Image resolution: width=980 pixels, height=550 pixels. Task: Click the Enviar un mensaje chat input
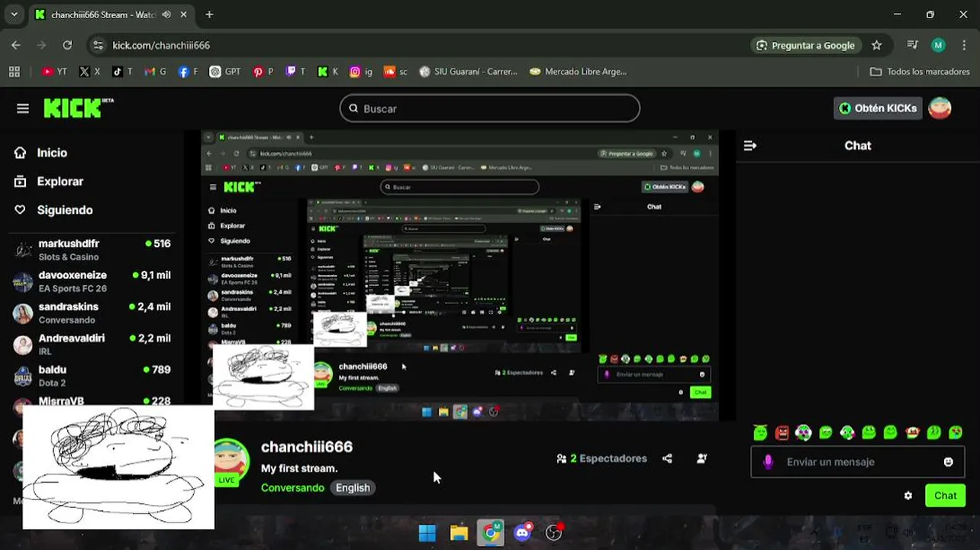coord(856,462)
